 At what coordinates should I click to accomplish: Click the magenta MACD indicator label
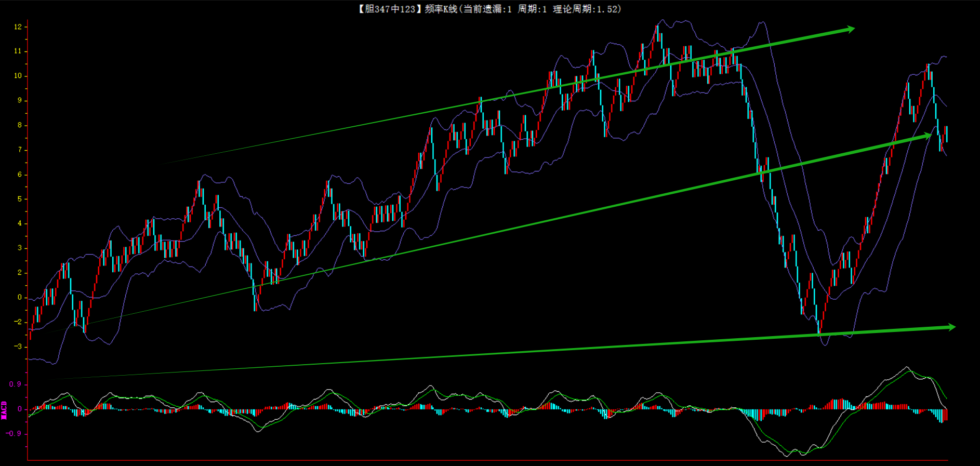tap(4, 410)
